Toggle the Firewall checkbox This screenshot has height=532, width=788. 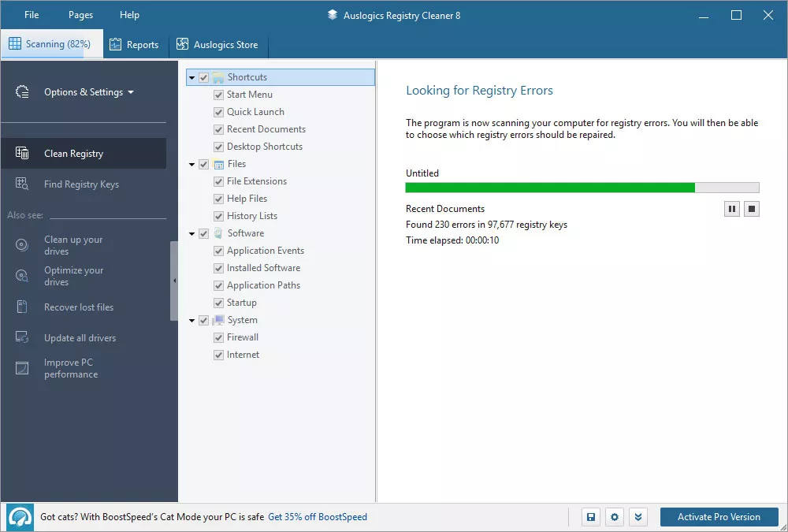218,337
